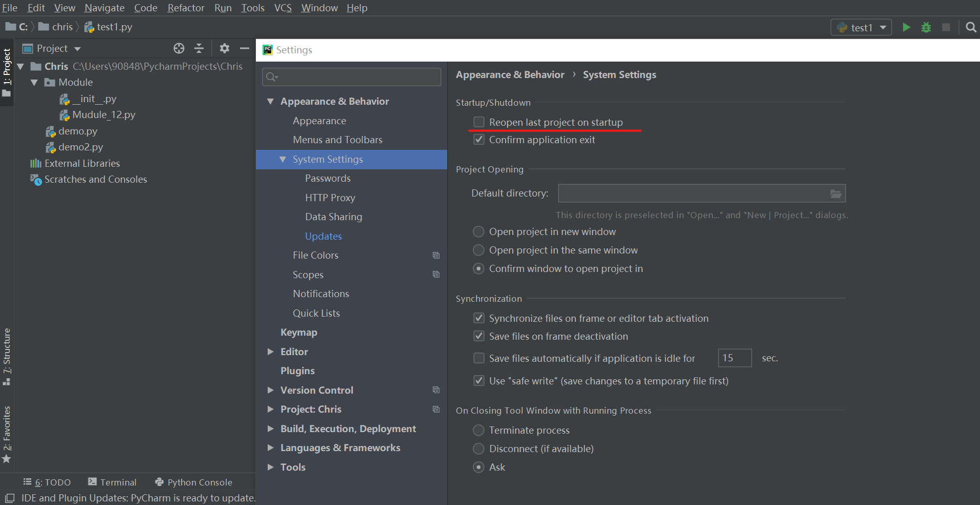Click the project-level icon beside Project: Chris
Viewport: 980px width, 505px height.
(x=436, y=409)
